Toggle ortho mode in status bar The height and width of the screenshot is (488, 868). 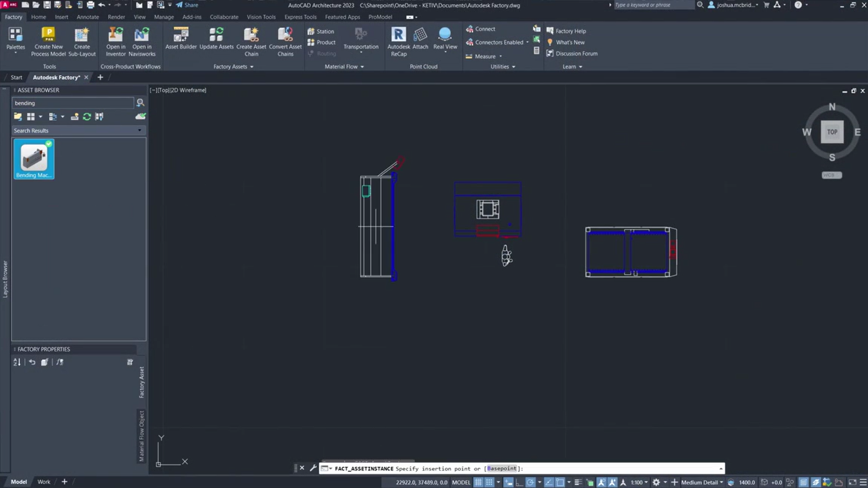tap(519, 483)
